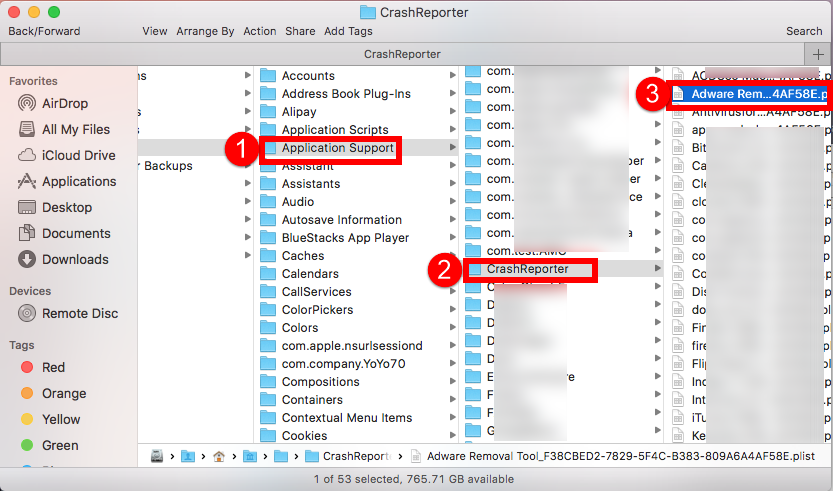The width and height of the screenshot is (833, 491).
Task: Click the Share toolbar item
Action: coord(300,31)
